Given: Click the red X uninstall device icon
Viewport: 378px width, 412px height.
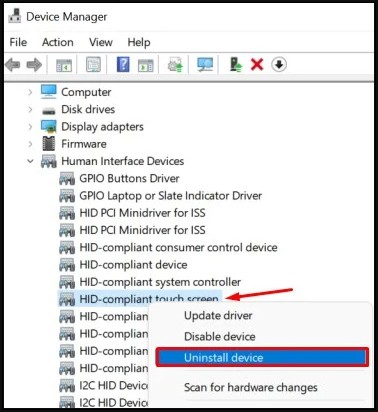Looking at the screenshot, I should point(257,64).
